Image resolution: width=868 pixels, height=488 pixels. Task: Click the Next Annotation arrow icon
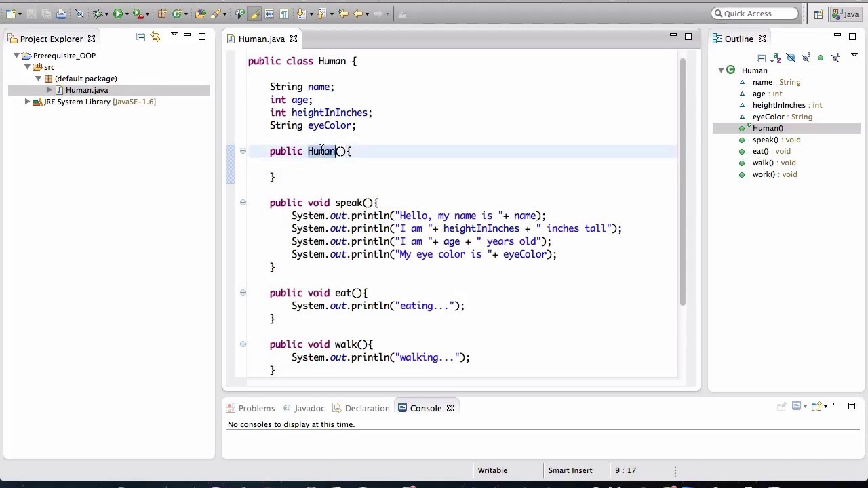pyautogui.click(x=300, y=14)
